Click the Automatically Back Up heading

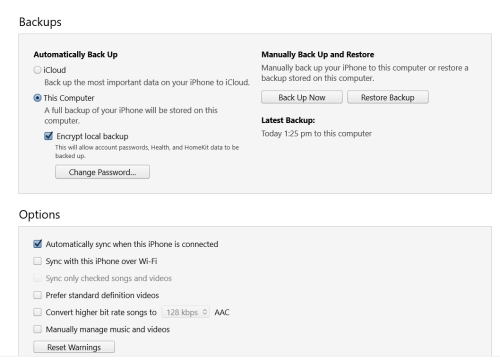pos(76,54)
